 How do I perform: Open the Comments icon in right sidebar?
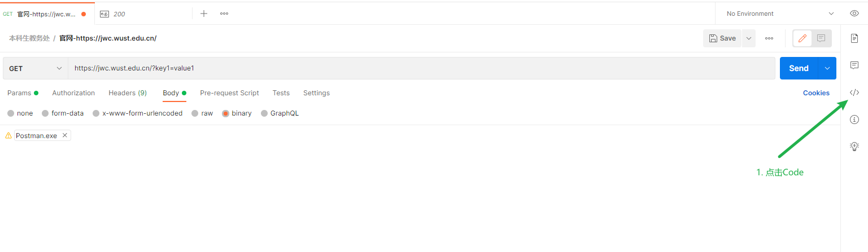[854, 65]
